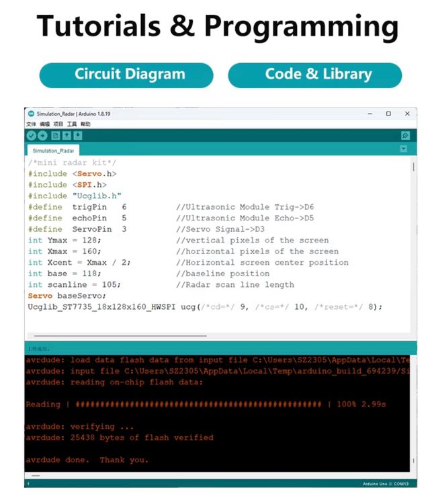The height and width of the screenshot is (504, 430).
Task: Click the editor vertical scrollbar
Action: 413,167
